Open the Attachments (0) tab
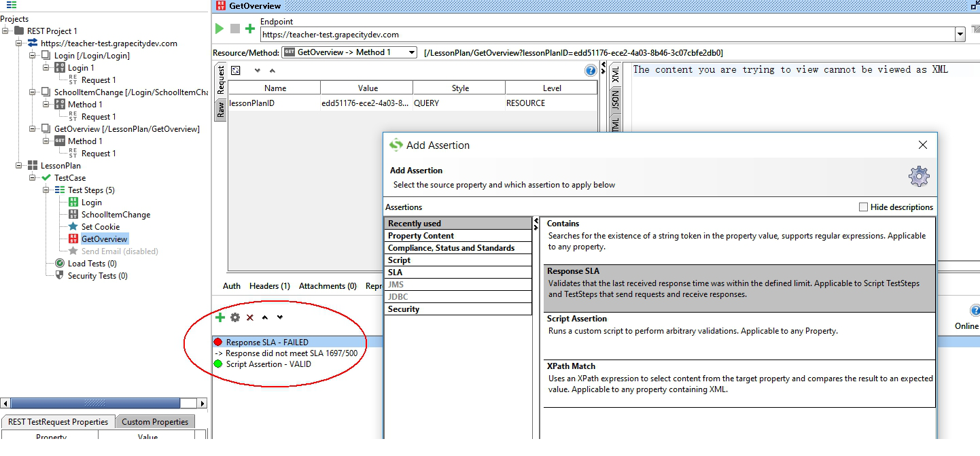The image size is (980, 456). pyautogui.click(x=328, y=286)
